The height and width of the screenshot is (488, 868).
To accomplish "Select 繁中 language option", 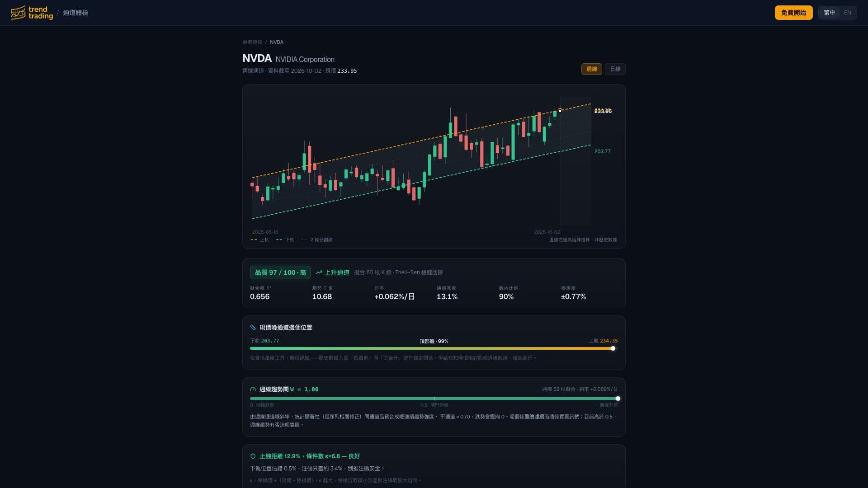I will 829,13.
